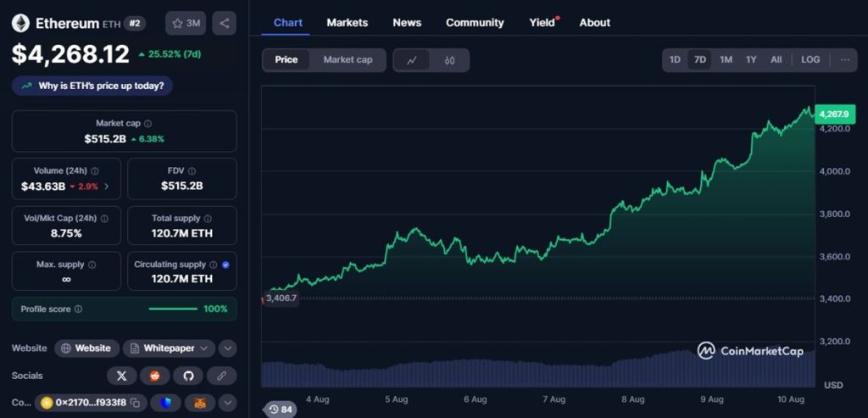Viewport: 868px width, 418px height.
Task: Click the blue verified badge on Circulating supply
Action: click(225, 265)
